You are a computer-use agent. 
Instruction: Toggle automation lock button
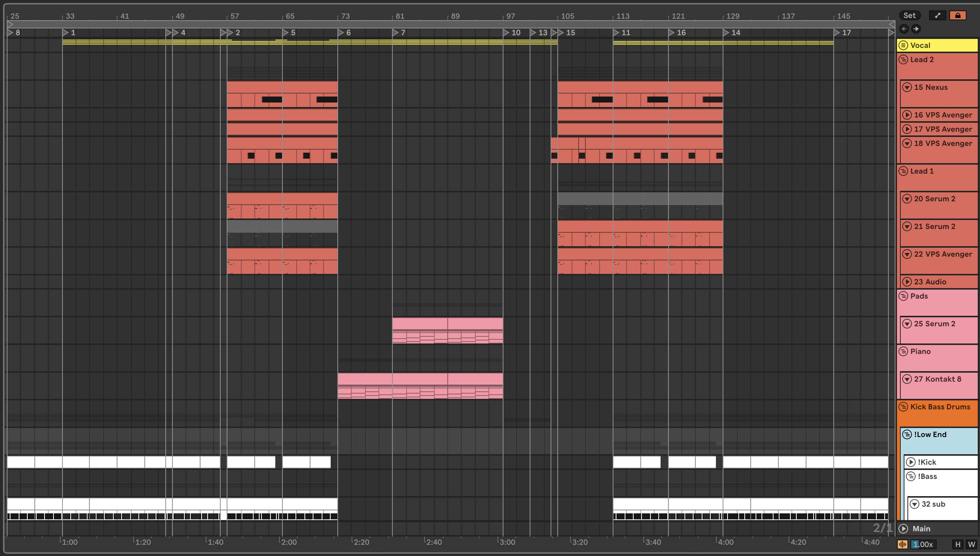point(958,15)
